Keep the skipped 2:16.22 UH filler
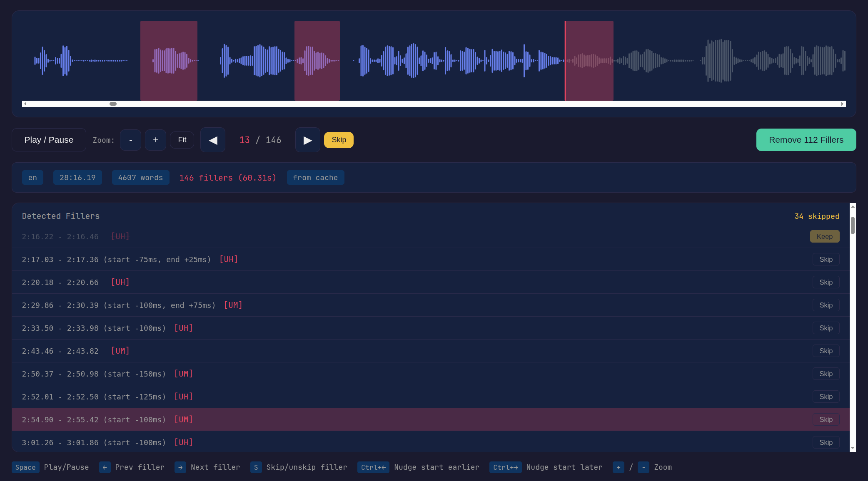 825,236
